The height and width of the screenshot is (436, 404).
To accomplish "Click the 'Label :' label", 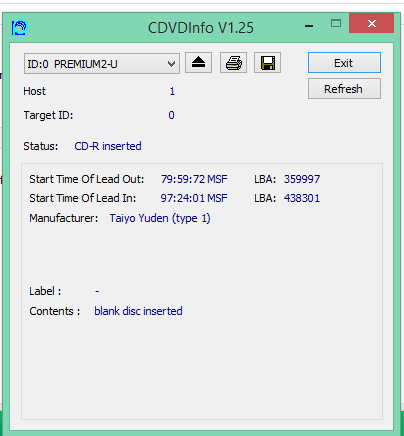I will pyautogui.click(x=45, y=291).
